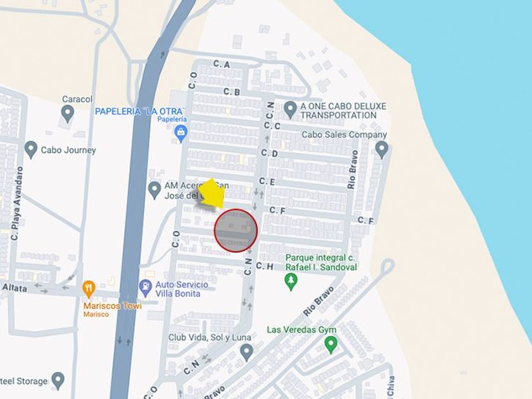Screen dimensions: 532x399
Task: Click the AM Acero San José pin
Action: click(155, 191)
